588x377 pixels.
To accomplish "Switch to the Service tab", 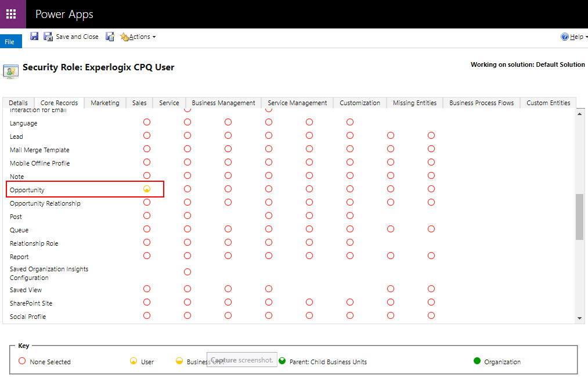I will 169,103.
